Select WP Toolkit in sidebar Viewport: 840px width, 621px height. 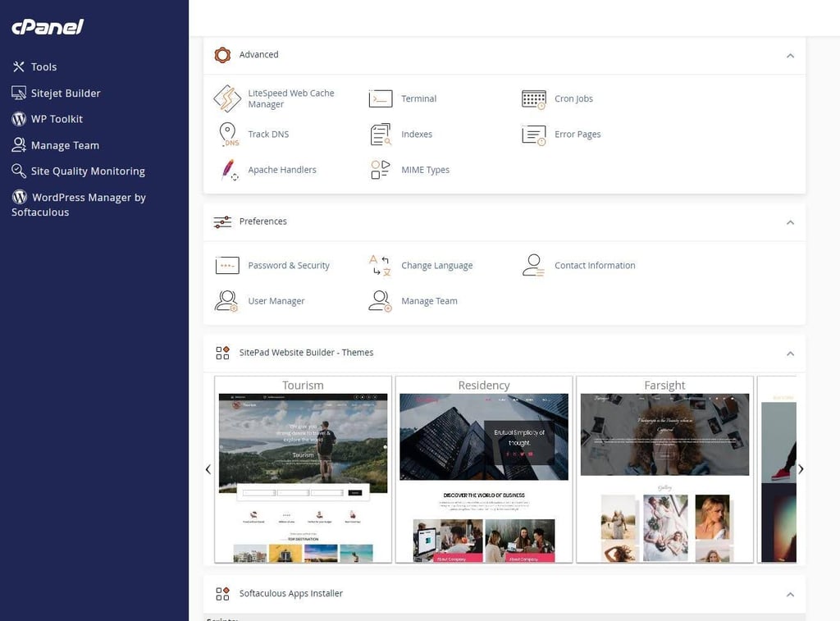[x=57, y=119]
